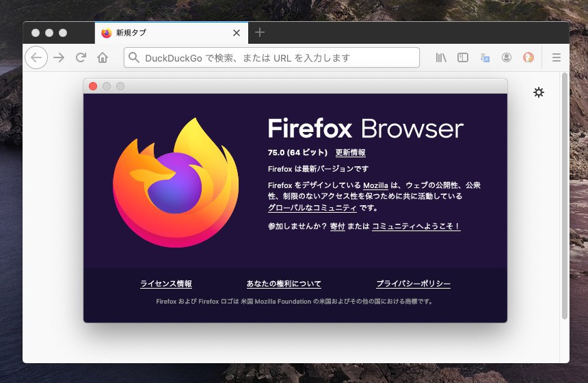Toggle the sidebar view icon
Screen dimensions: 588x383
pyautogui.click(x=463, y=57)
